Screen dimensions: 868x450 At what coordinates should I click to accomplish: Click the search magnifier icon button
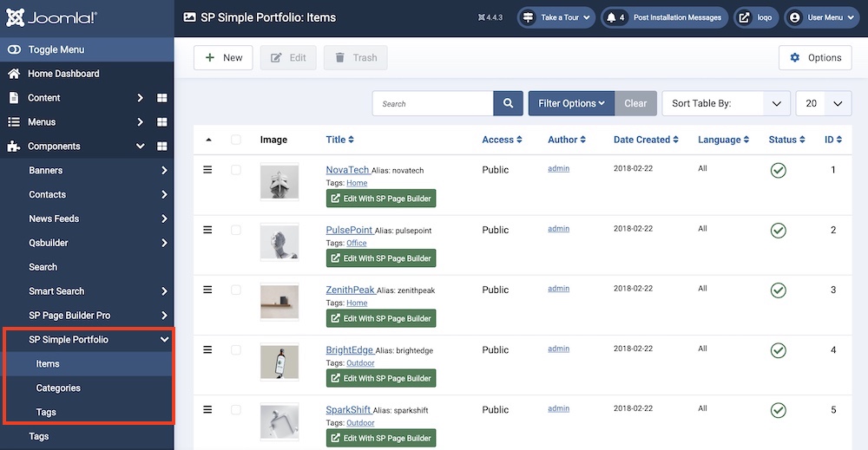point(508,103)
